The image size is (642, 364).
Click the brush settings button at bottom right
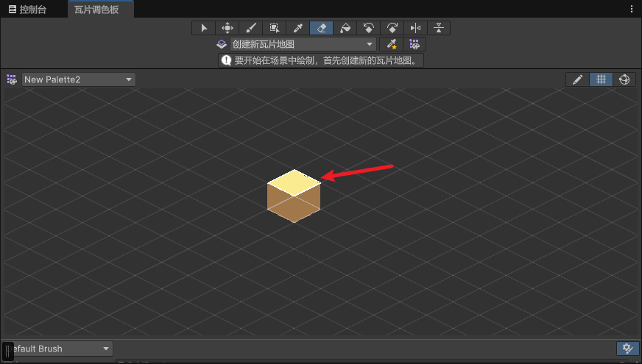coord(628,349)
